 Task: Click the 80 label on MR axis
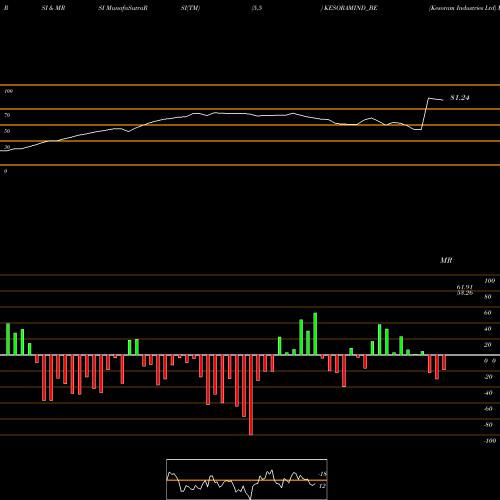pyautogui.click(x=488, y=297)
